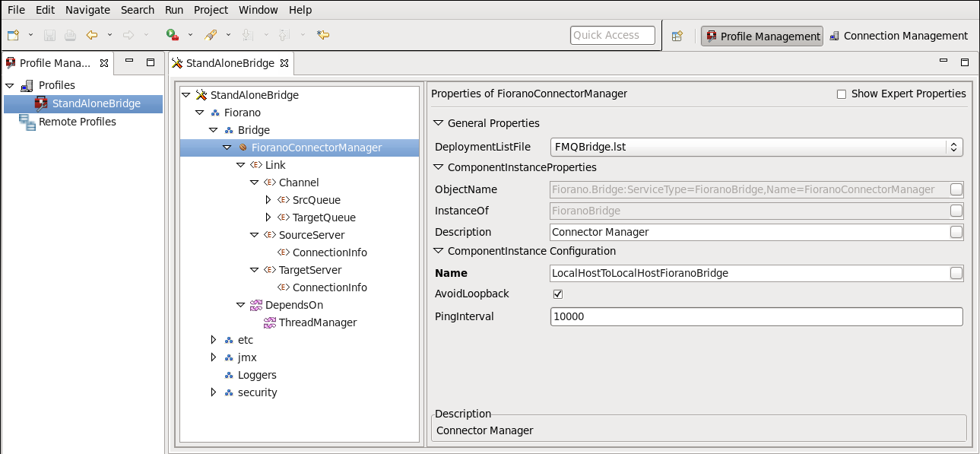Open the Edit menu

[45, 10]
